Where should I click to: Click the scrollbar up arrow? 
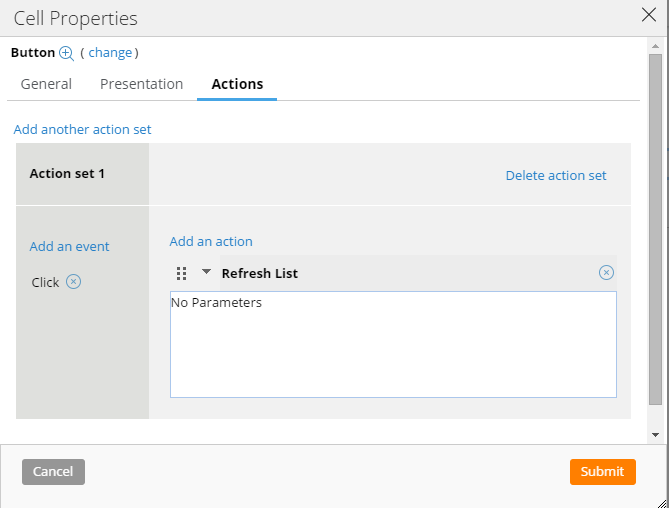tap(655, 46)
